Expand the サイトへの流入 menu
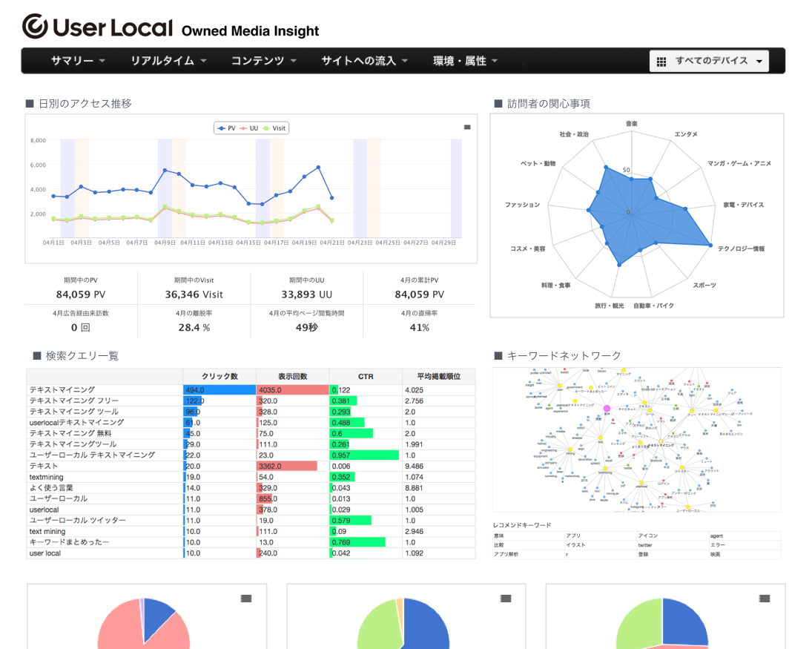812x649 pixels. click(365, 61)
